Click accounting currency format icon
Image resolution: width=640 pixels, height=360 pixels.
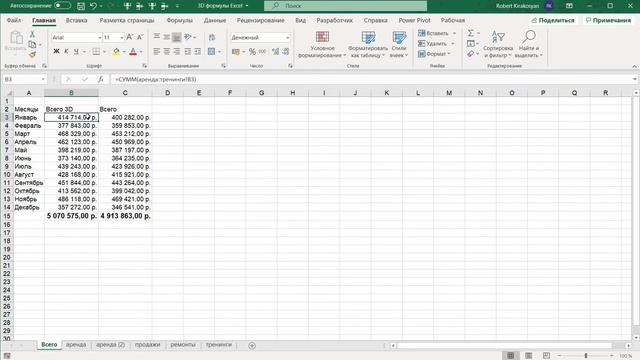(236, 51)
